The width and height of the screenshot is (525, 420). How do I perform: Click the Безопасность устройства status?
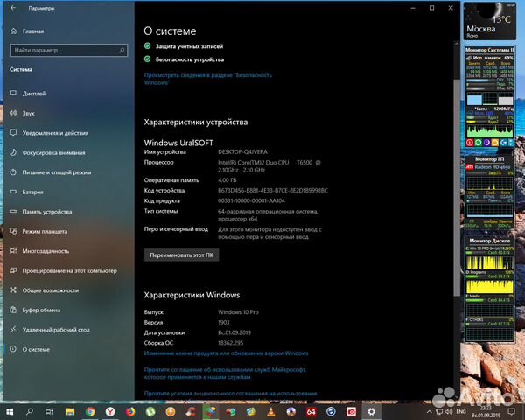tap(184, 59)
